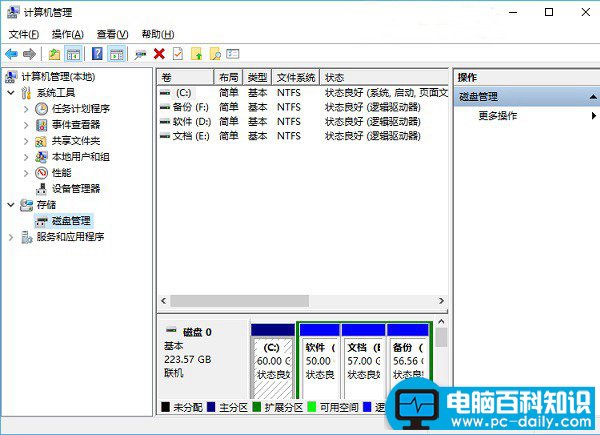
Task: Sort by the 布局 column header
Action: tap(228, 77)
